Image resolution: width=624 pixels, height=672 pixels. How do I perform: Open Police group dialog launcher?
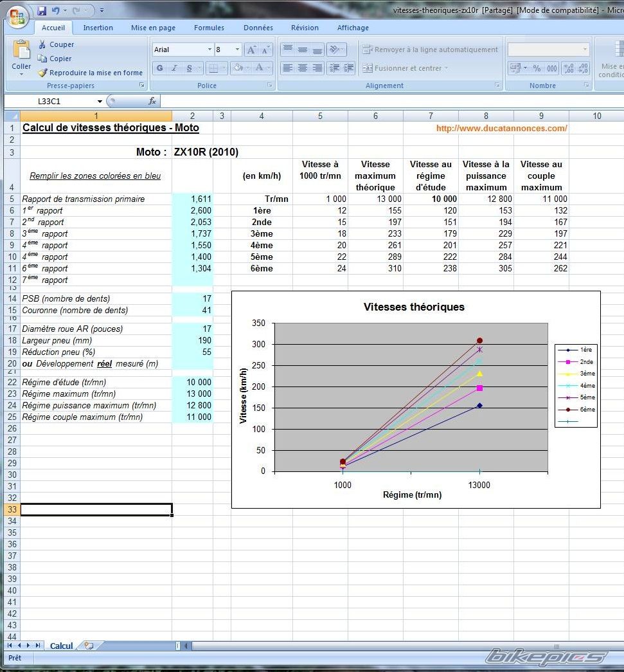[269, 86]
